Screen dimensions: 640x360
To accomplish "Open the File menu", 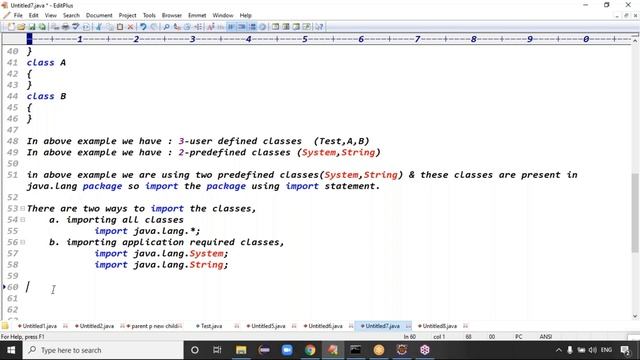I will (18, 16).
